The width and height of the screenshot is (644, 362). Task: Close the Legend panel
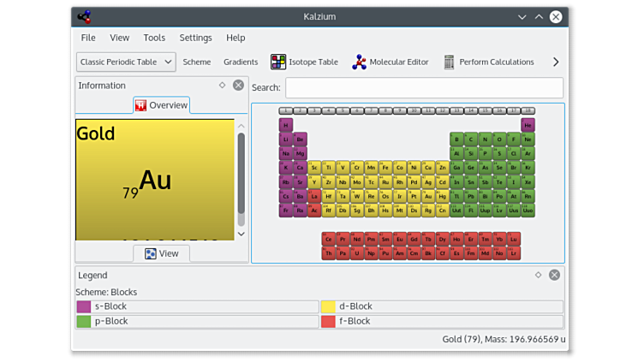tap(554, 275)
